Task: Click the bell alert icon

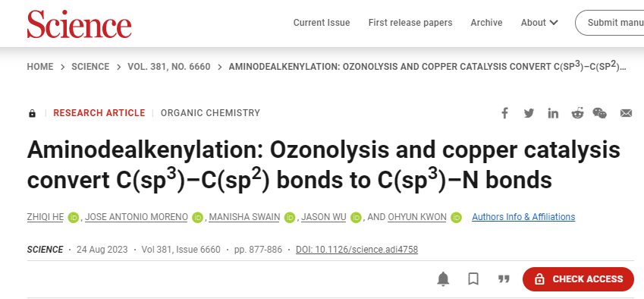Action: click(443, 279)
